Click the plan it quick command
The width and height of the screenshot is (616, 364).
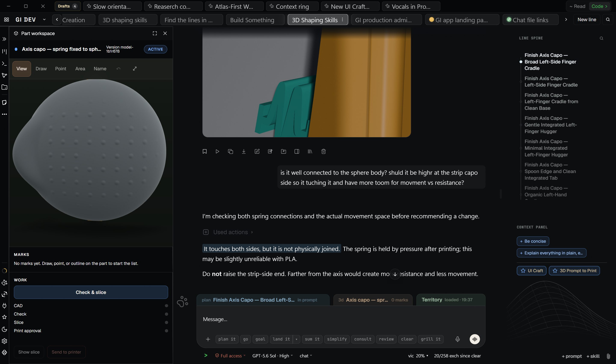point(227,339)
